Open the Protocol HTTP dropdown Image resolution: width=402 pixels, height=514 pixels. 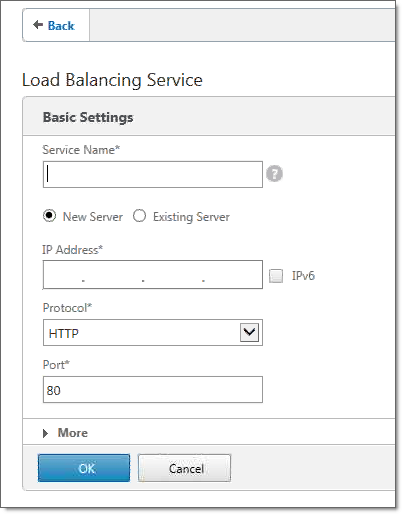click(x=153, y=332)
